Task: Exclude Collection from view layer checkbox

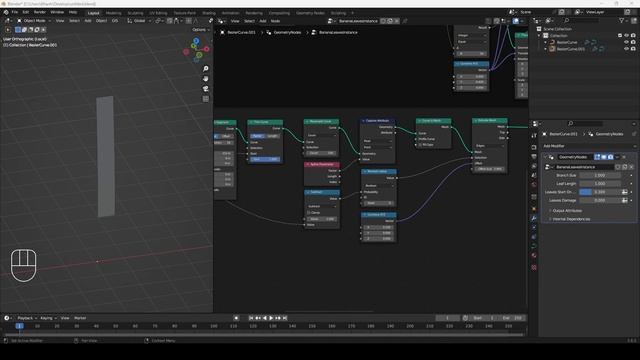Action: tap(620, 36)
